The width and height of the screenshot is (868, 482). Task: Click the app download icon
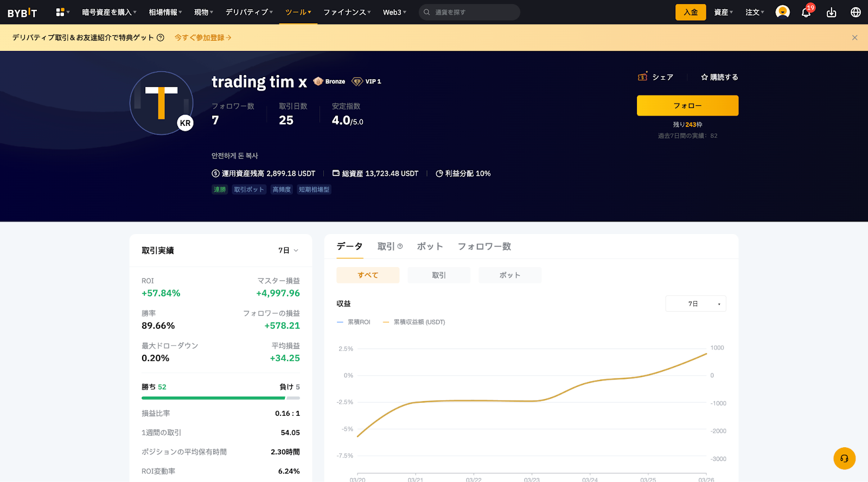coord(831,12)
